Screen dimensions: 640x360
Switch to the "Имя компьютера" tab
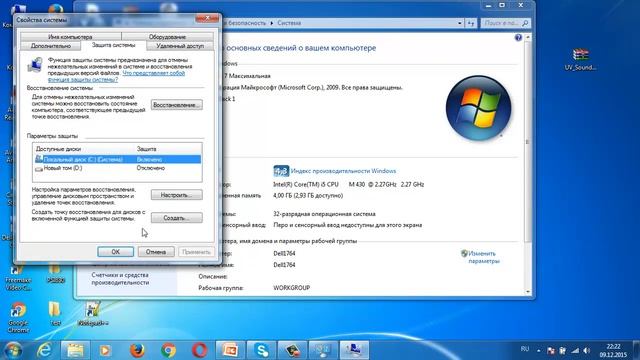[x=70, y=37]
